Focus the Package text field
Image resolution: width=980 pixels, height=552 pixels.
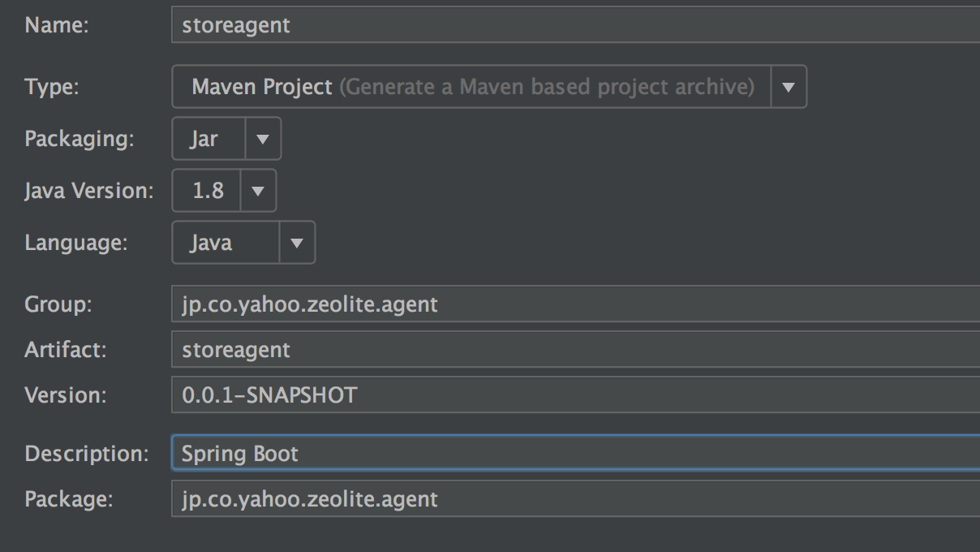pos(576,498)
